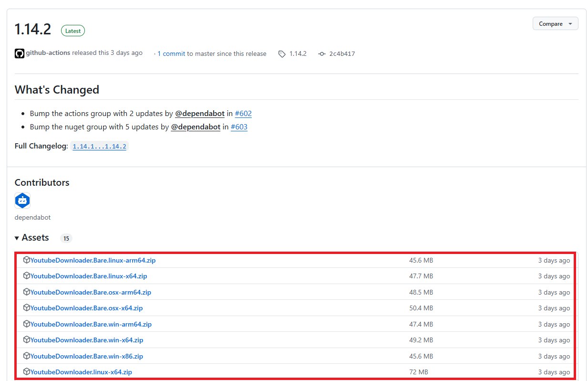Screen dimensions: 588x381
Task: Open the '1 commit' link
Action: click(x=171, y=53)
